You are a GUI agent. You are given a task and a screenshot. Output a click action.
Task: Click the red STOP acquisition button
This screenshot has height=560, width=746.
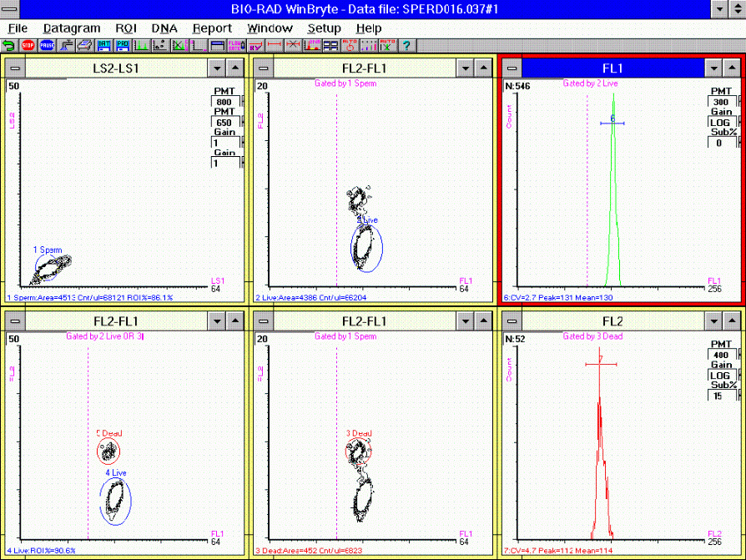[28, 45]
